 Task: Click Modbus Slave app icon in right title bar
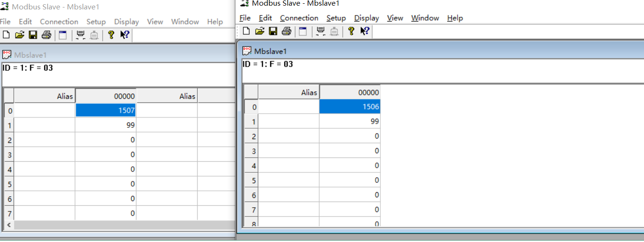click(244, 3)
